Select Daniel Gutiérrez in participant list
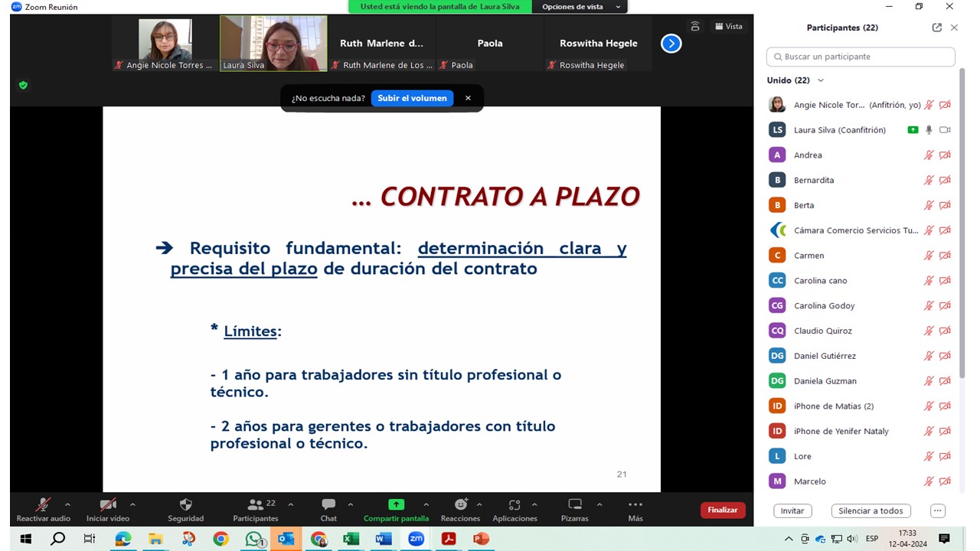Viewport: 980px width, 551px height. click(861, 356)
